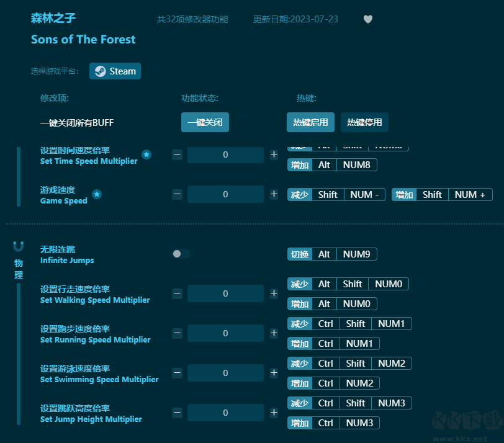Click the 一键关闭 button
Viewport: 504px width, 443px height.
click(x=205, y=122)
